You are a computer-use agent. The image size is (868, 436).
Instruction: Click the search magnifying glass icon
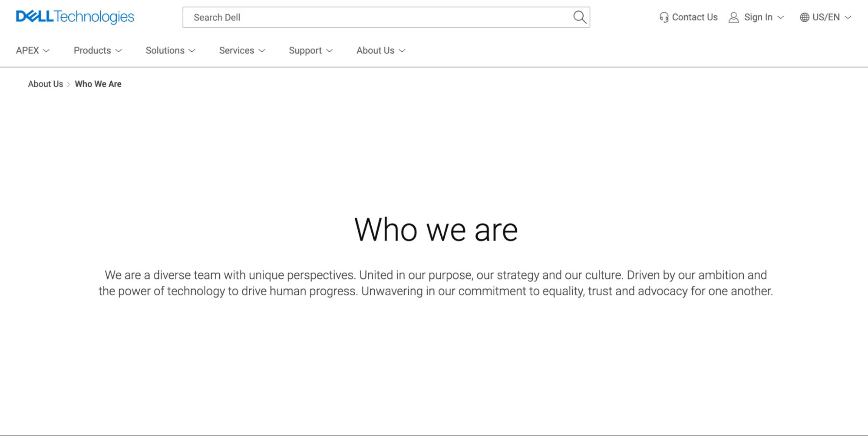[x=580, y=17]
